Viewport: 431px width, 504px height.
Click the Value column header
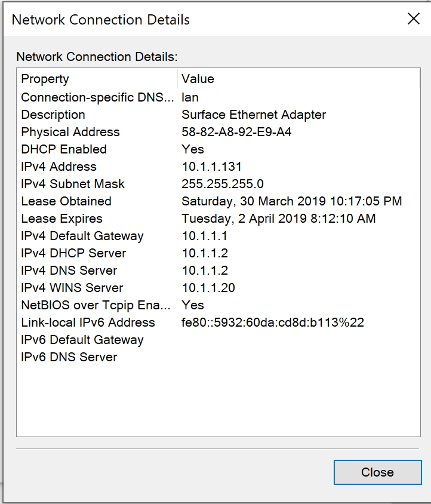tap(198, 79)
